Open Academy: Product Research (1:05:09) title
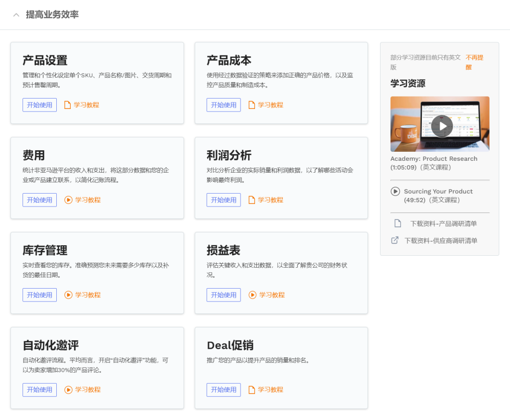The width and height of the screenshot is (510, 420). [434, 163]
